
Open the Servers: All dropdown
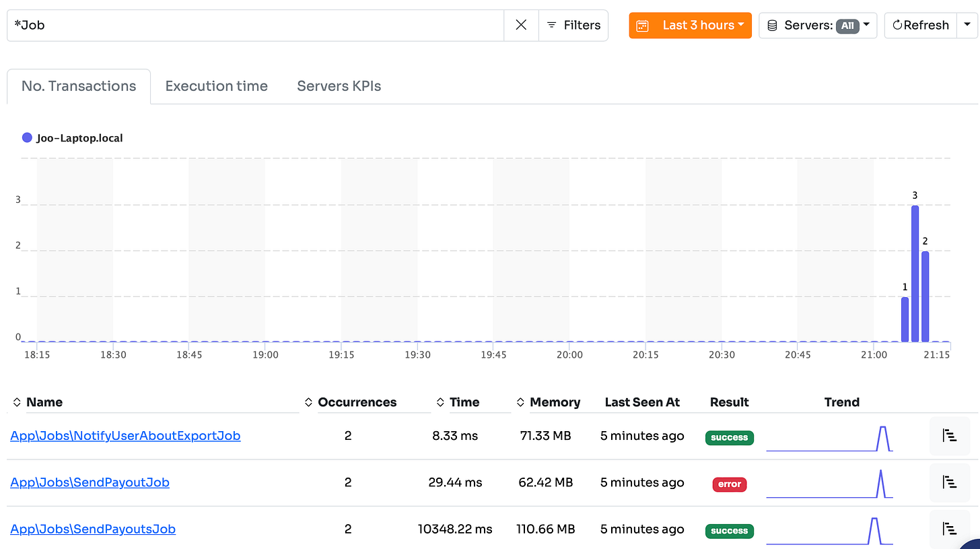pos(818,26)
